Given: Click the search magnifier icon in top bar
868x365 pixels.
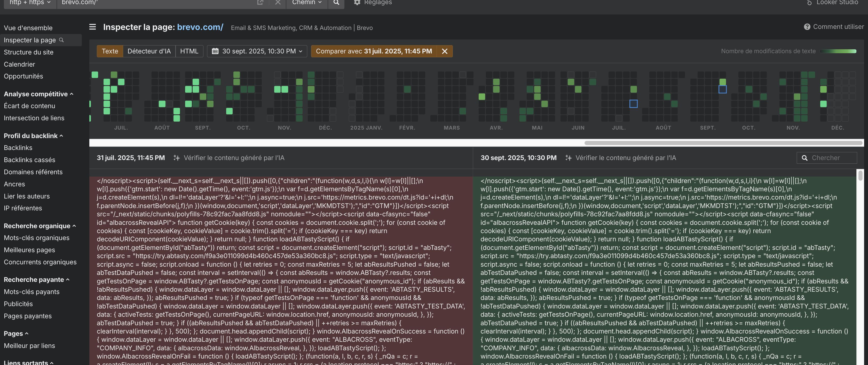Looking at the screenshot, I should point(336,3).
